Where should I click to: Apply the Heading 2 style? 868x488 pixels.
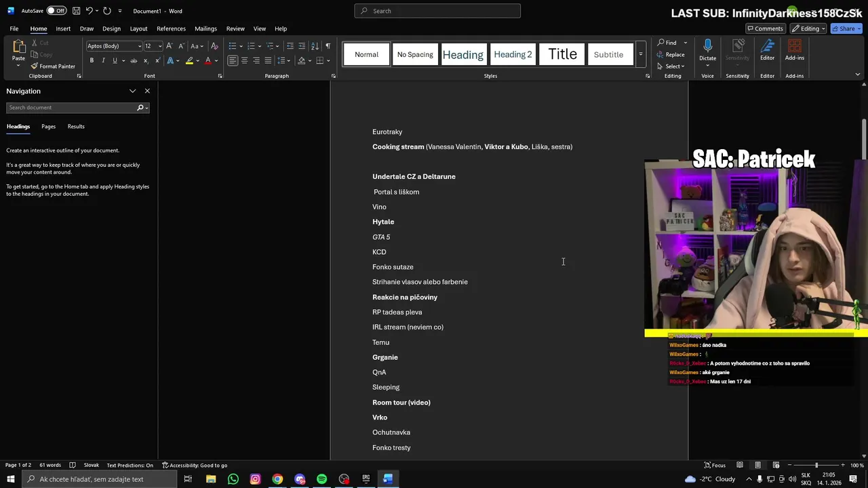click(513, 54)
